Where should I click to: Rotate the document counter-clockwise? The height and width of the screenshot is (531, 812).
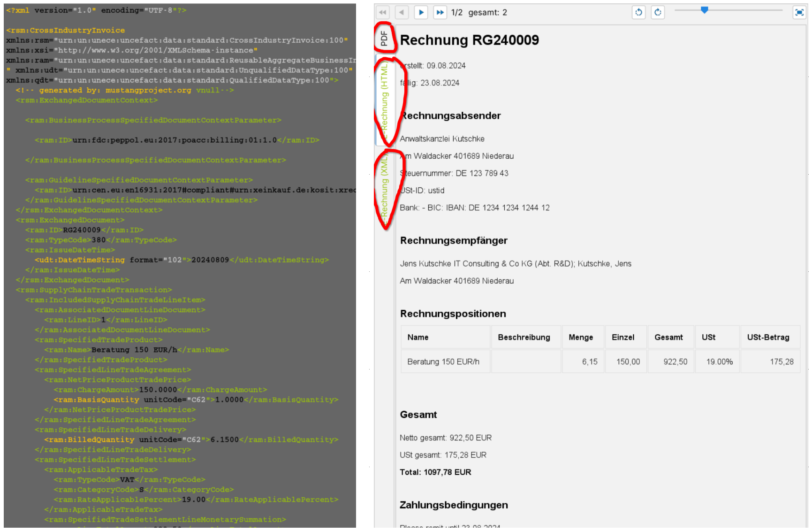coord(638,13)
